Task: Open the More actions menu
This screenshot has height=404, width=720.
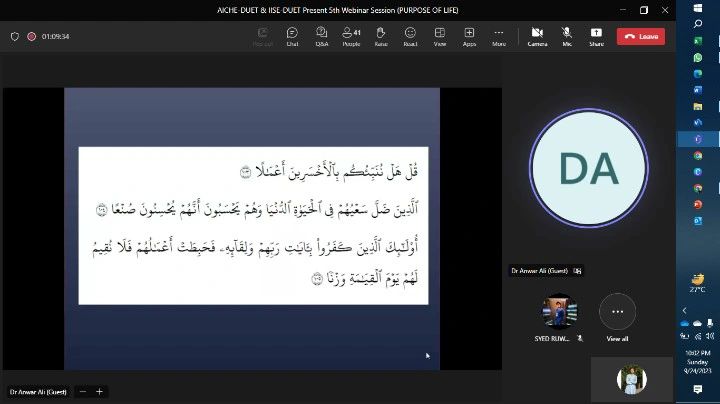Action: point(499,36)
